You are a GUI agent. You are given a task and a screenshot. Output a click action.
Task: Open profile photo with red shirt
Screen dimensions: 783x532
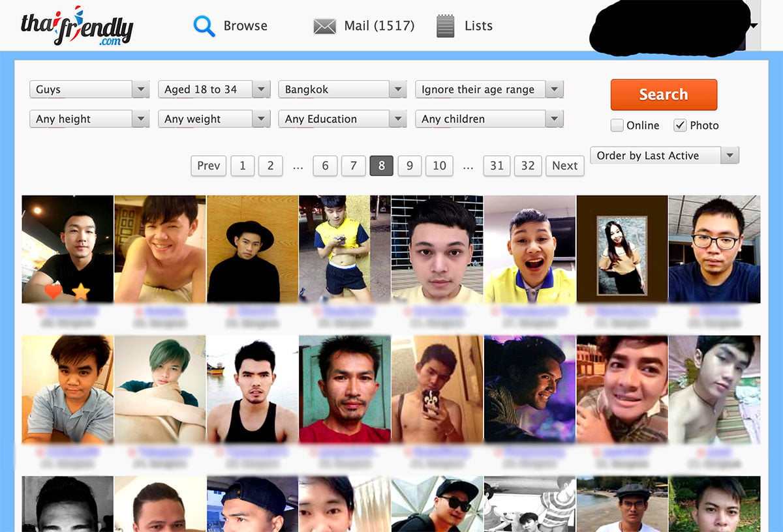click(345, 389)
